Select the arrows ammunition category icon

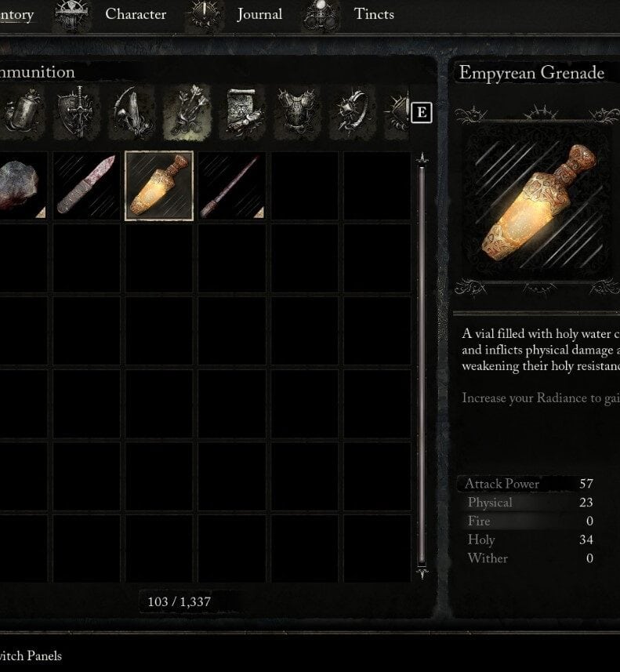point(187,113)
